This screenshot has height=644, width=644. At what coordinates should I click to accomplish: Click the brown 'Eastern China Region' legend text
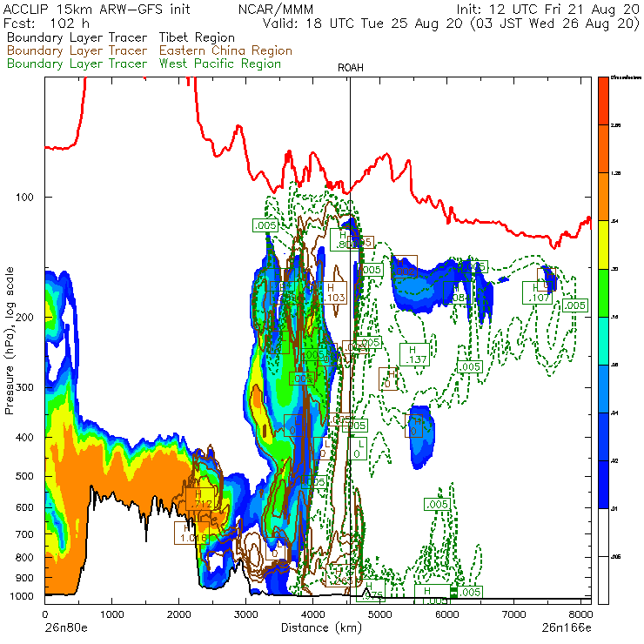(225, 50)
